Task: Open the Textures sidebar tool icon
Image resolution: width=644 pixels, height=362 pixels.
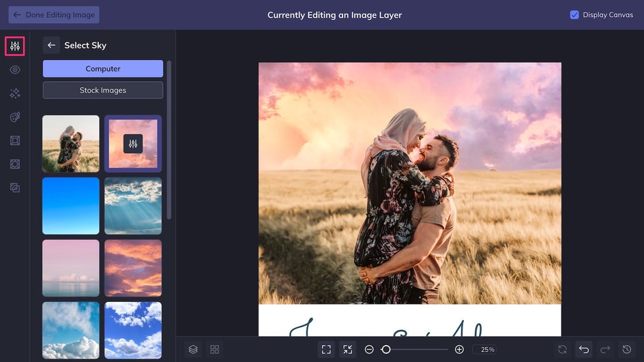Action: pos(15,188)
